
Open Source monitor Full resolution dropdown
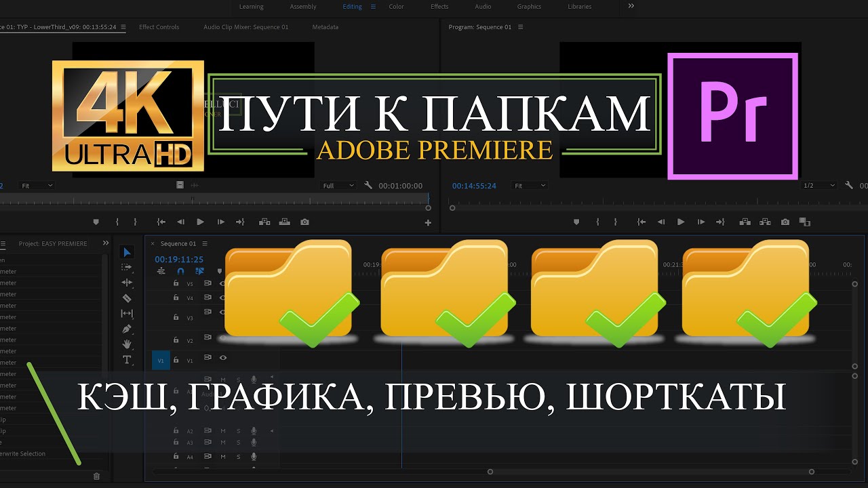(338, 186)
